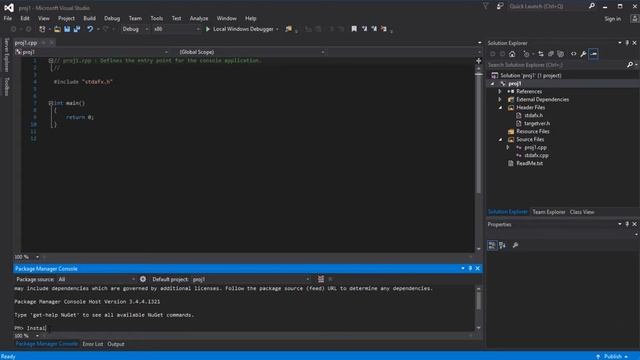Open the Global Scope dropdown

point(252,52)
